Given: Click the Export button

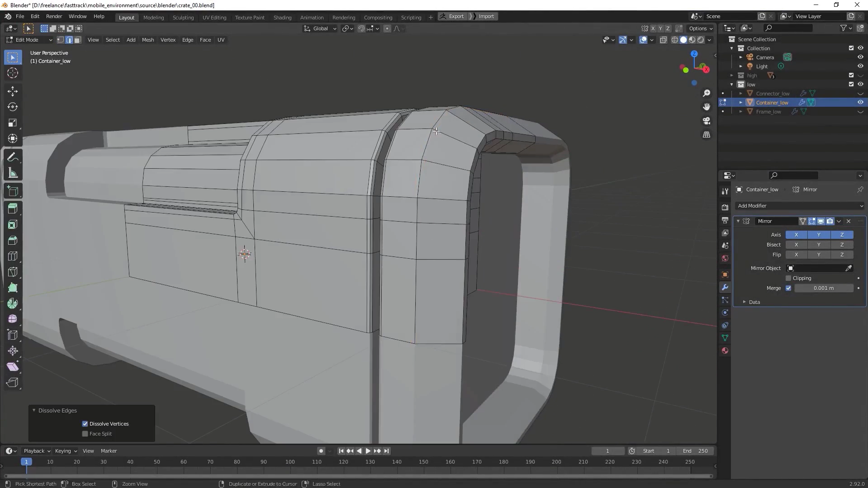Looking at the screenshot, I should click(x=452, y=16).
